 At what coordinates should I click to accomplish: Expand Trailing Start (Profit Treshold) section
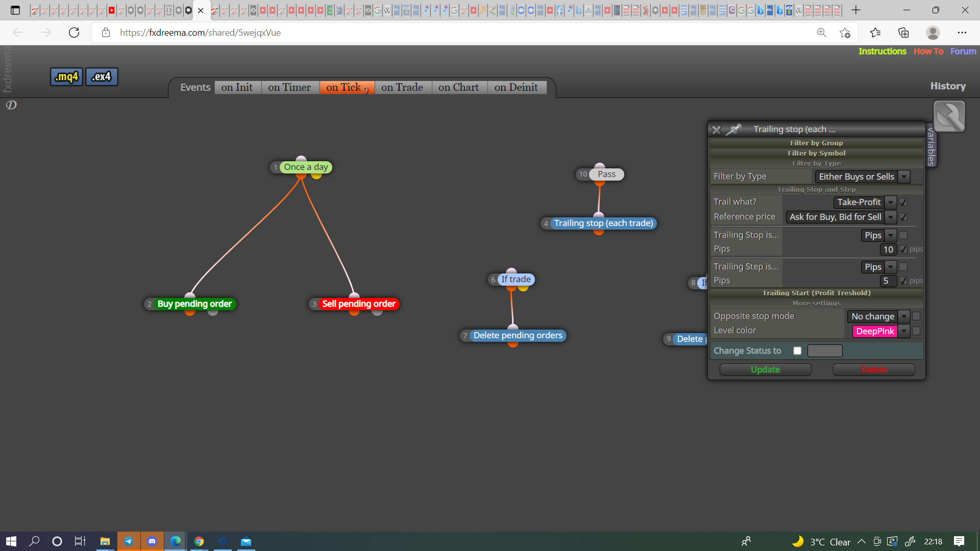[x=816, y=293]
